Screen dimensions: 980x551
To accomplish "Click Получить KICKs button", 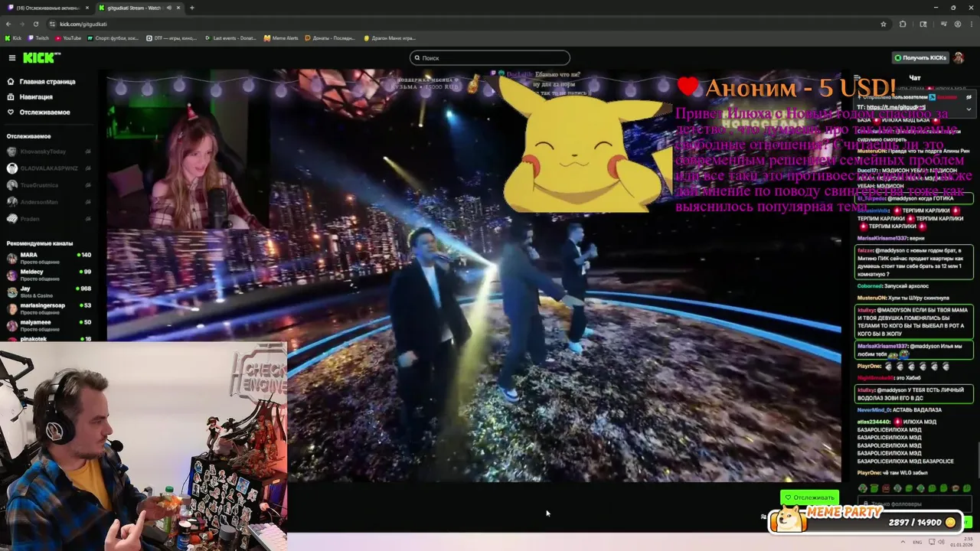I will click(921, 58).
